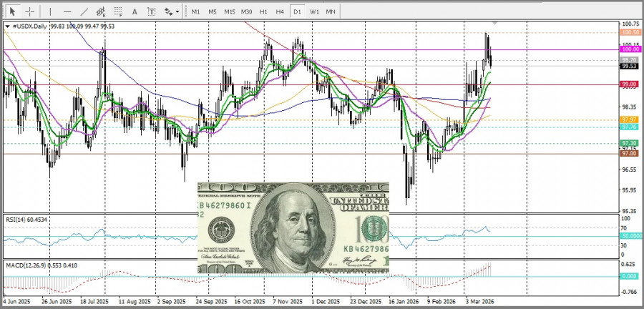This screenshot has width=644, height=309.
Task: Switch chart to H1 timeframe
Action: (x=263, y=11)
